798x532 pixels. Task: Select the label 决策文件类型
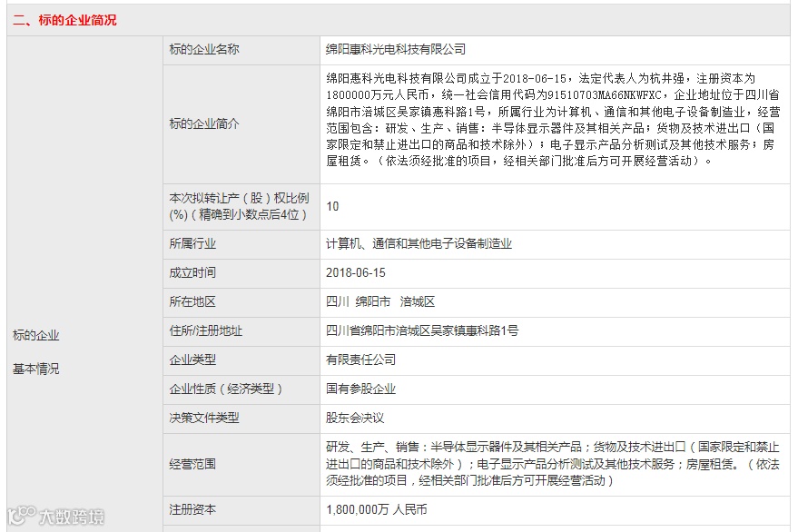[204, 418]
